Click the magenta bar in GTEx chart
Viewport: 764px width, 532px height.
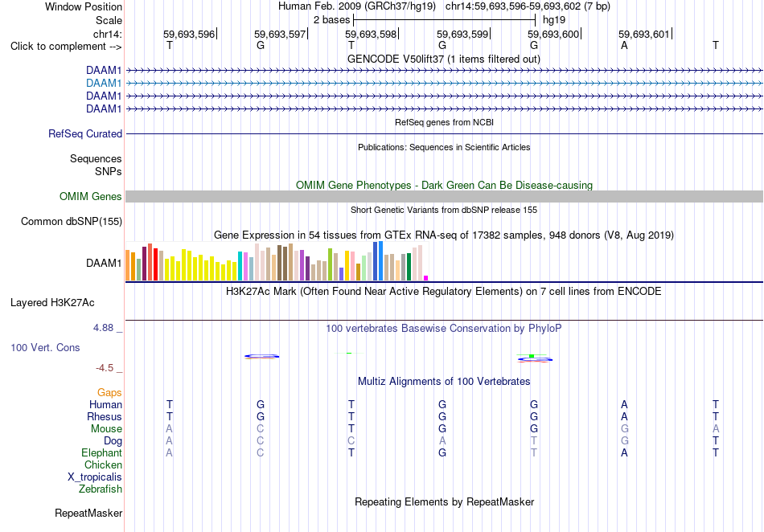coord(426,278)
